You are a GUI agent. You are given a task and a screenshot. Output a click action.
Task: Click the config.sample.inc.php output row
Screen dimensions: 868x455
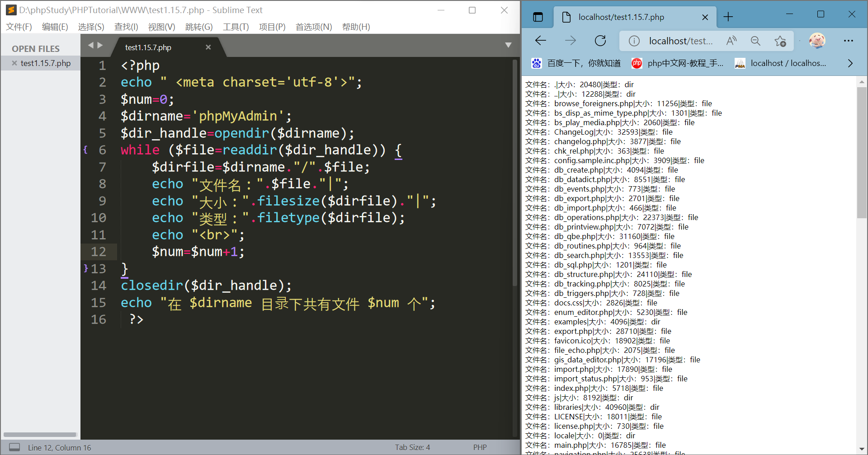(614, 160)
